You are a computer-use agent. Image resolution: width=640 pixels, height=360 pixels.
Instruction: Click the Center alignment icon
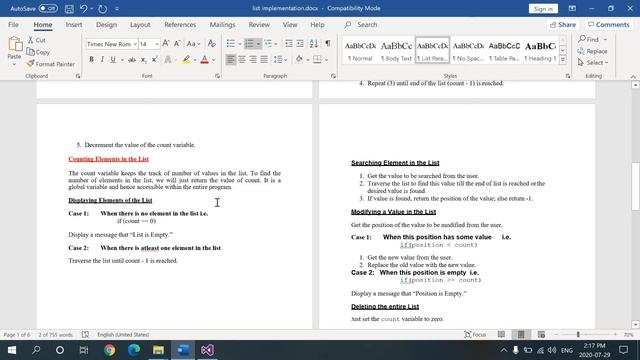click(242, 60)
